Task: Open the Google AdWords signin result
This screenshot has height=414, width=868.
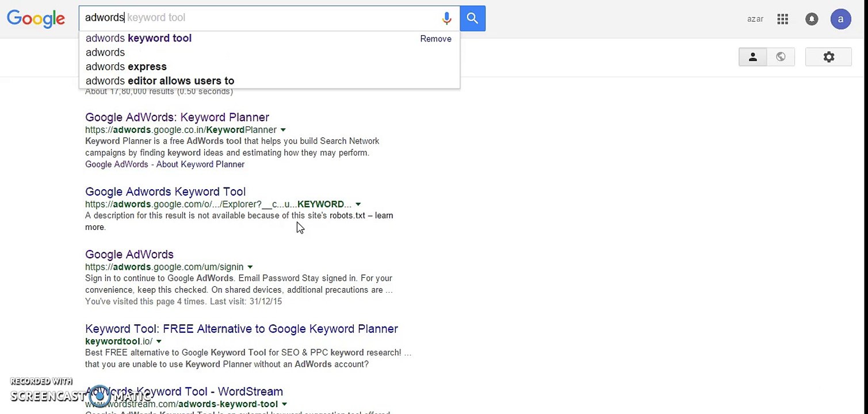Action: click(129, 254)
